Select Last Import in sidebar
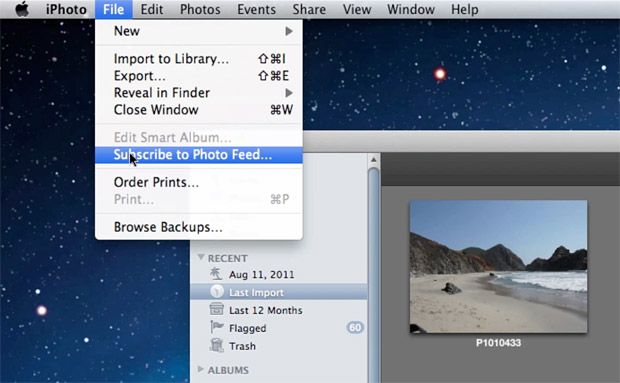This screenshot has width=620, height=383. tap(279, 292)
